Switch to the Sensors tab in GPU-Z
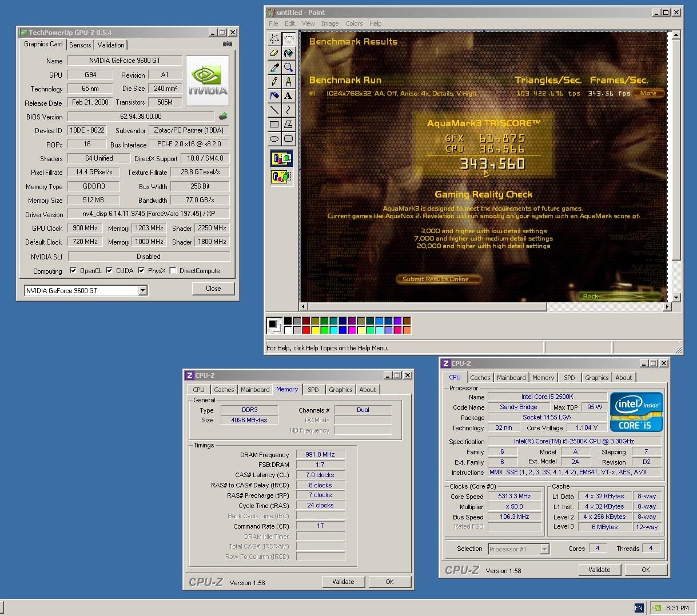The height and width of the screenshot is (616, 697). click(80, 45)
